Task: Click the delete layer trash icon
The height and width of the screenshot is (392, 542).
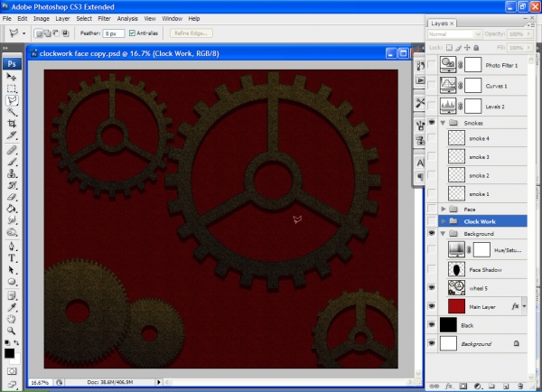Action: [x=520, y=386]
